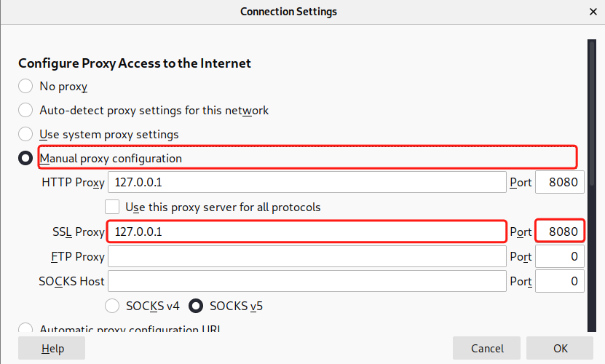Choose Automatic proxy configuration URL option
605x364 pixels.
click(25, 329)
